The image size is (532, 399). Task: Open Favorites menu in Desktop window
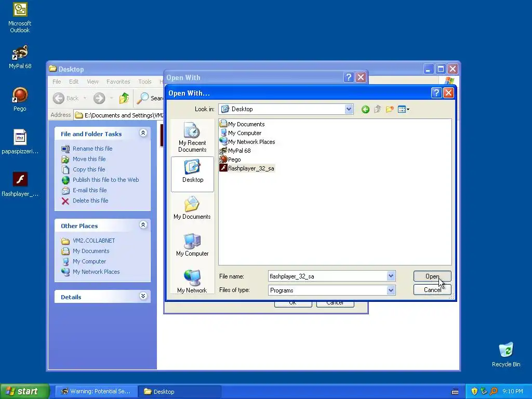click(x=118, y=82)
